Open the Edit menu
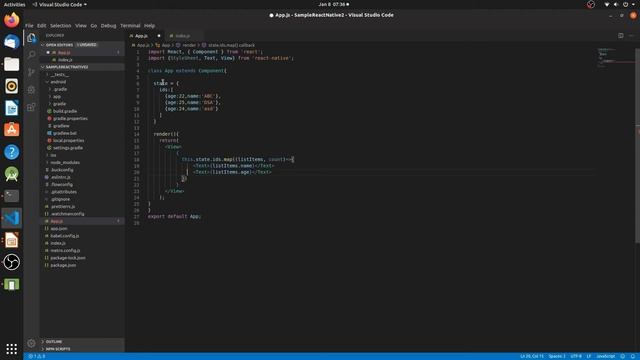 coord(42,25)
